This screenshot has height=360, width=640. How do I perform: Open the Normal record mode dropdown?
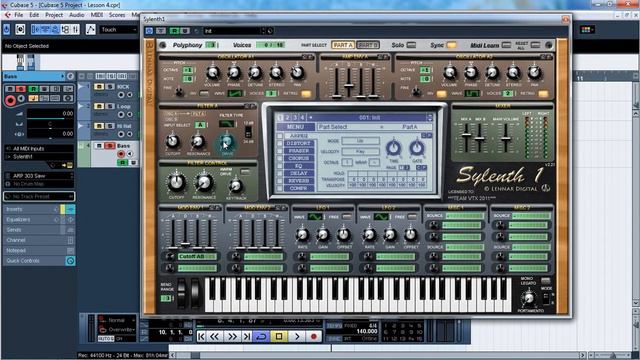[118, 320]
